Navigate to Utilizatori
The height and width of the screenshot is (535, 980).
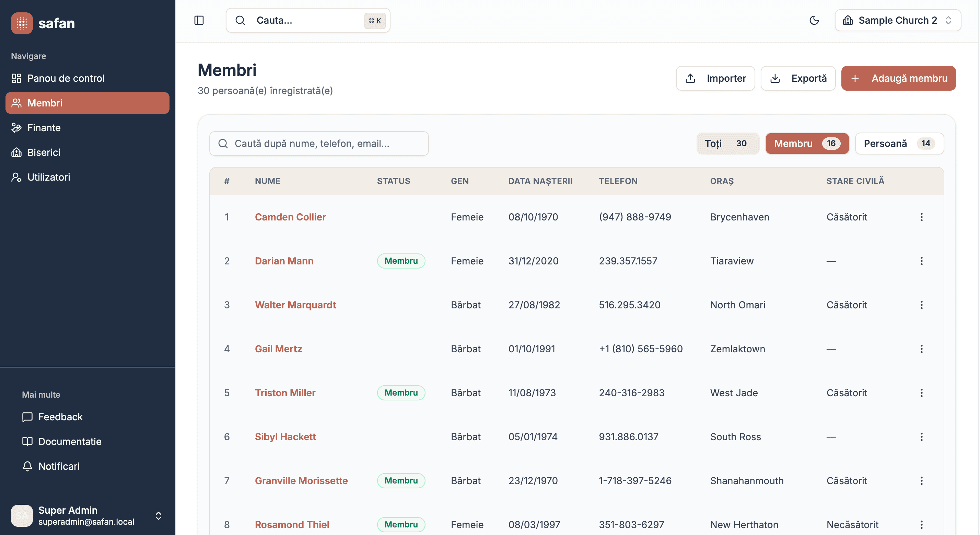click(x=48, y=177)
